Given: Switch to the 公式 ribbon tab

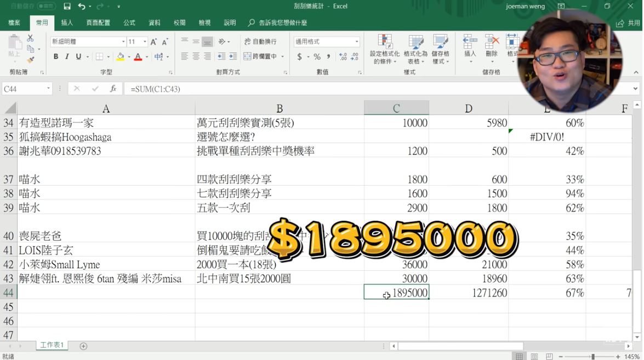Looking at the screenshot, I should (129, 23).
